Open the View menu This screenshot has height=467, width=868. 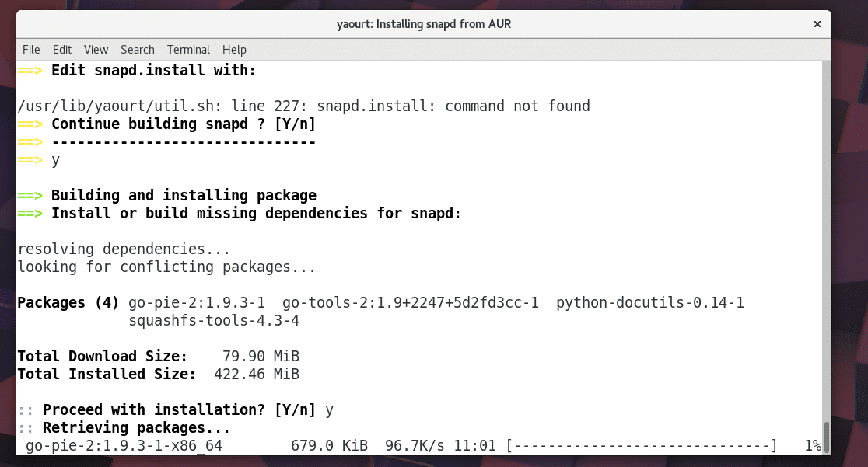96,49
